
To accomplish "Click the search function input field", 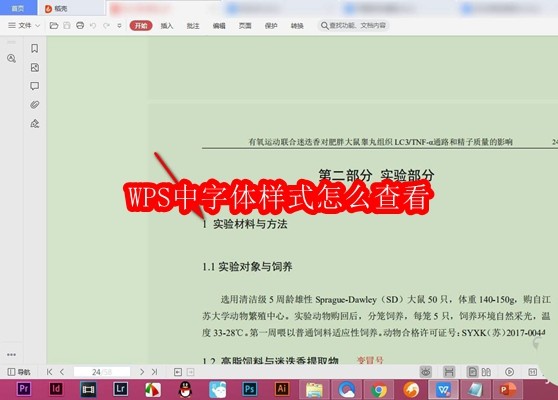I will pos(353,26).
